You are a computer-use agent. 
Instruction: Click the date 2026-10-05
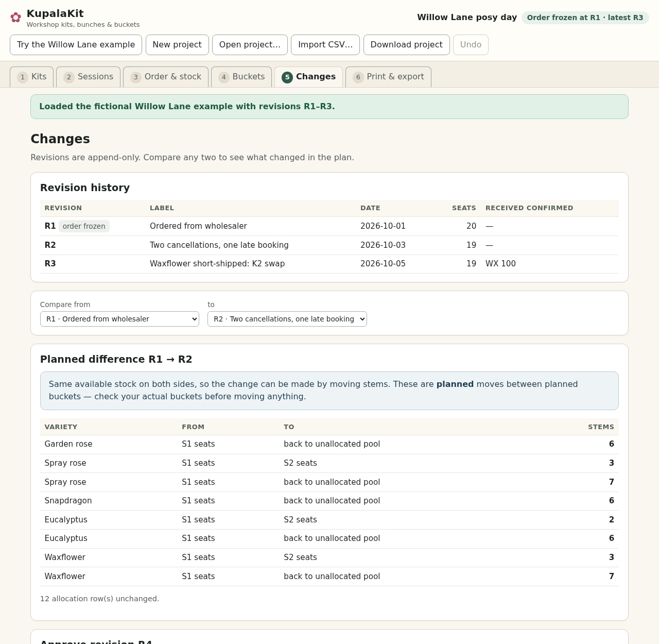tap(383, 264)
